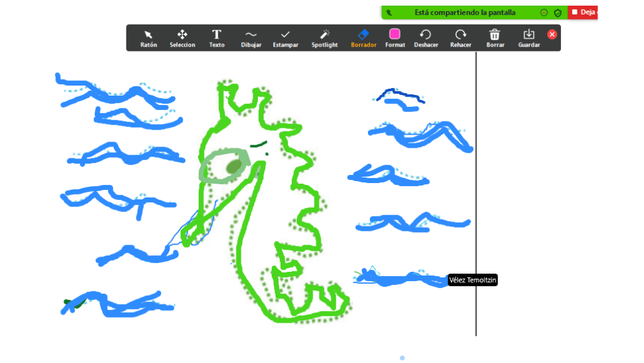644x363 pixels.
Task: Click the security shield icon
Action: pos(557,13)
